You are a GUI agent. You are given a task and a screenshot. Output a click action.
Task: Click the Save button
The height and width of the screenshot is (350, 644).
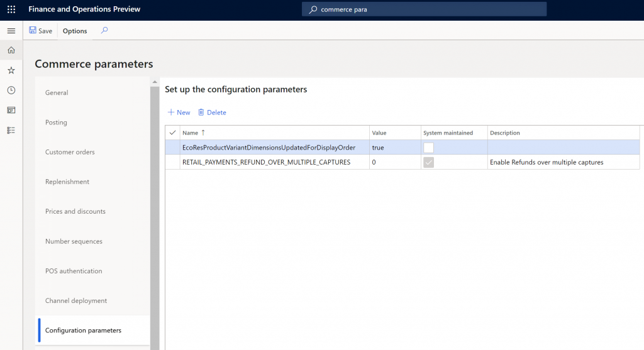[x=41, y=31]
